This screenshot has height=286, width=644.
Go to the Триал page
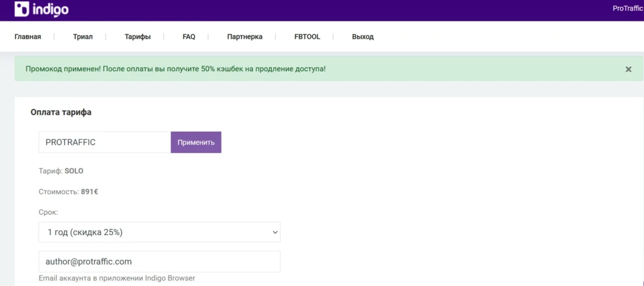coord(83,37)
